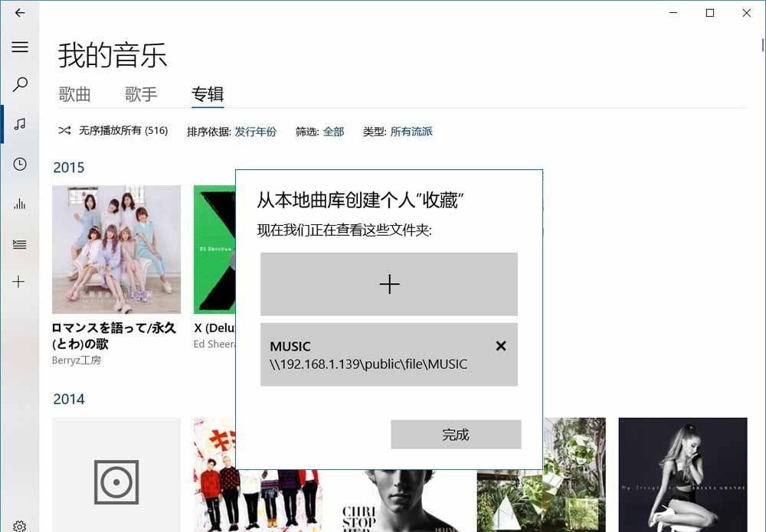Open Ariana Grande album thumbnail

point(683,473)
